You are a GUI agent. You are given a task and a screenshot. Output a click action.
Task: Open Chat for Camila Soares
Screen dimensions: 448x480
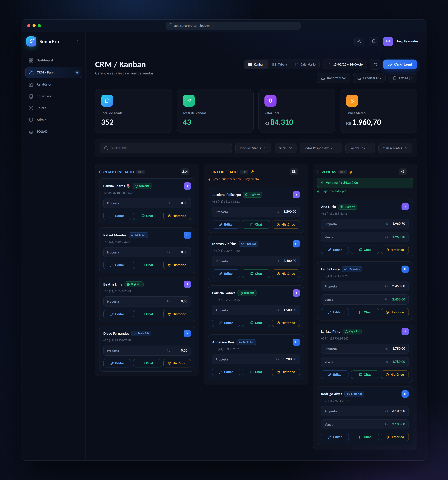click(x=147, y=216)
